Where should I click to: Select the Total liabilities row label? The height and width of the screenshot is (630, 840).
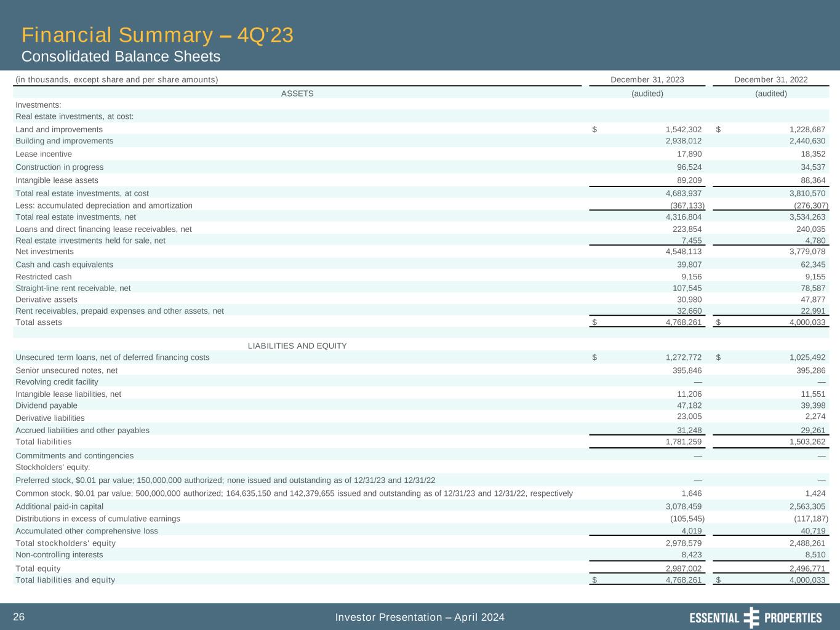tap(43, 442)
